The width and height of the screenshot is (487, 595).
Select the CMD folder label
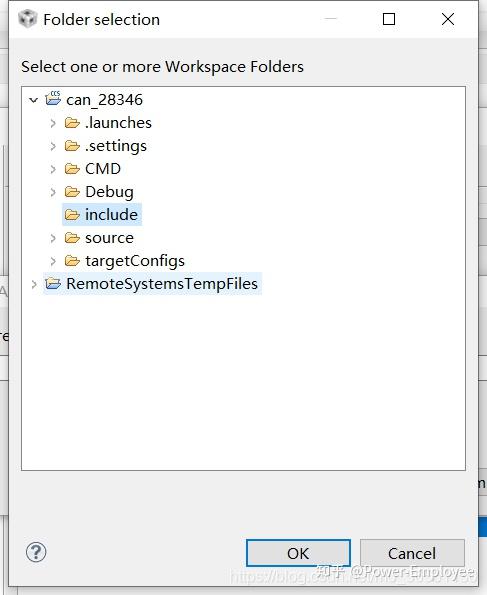[x=103, y=169]
